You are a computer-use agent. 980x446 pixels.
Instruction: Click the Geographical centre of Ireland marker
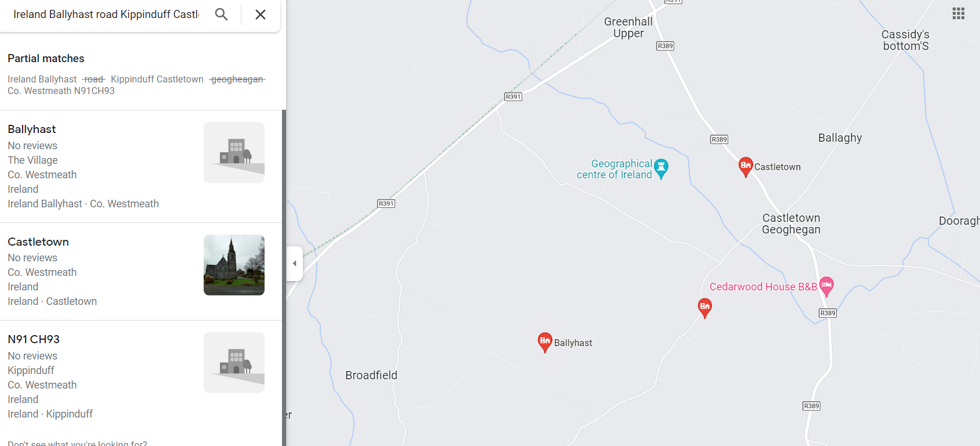[661, 169]
